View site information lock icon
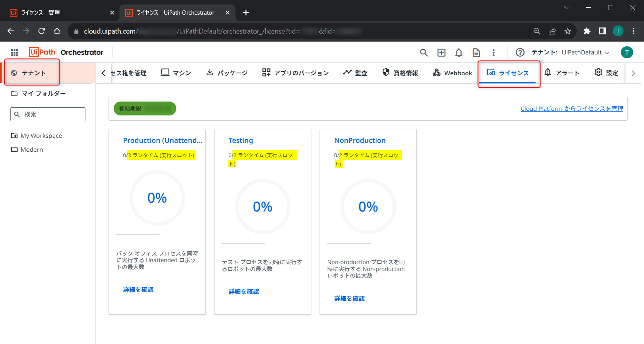Viewport: 644px width, 344px height. tap(76, 31)
